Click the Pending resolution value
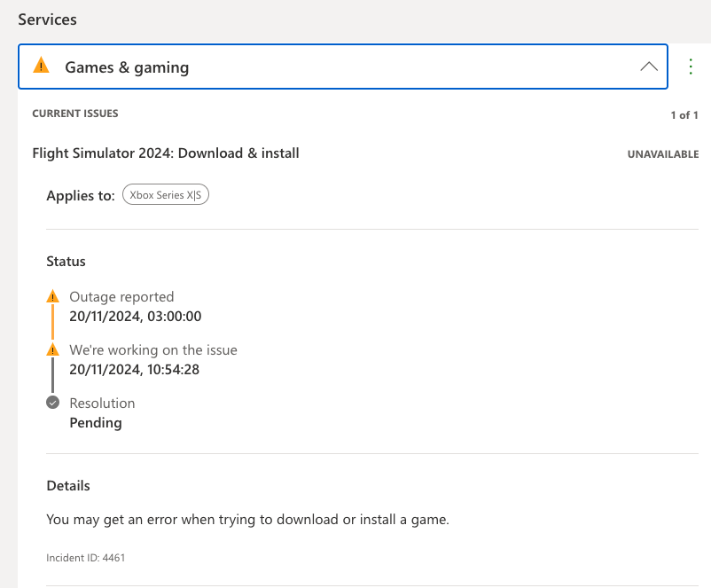 click(96, 423)
